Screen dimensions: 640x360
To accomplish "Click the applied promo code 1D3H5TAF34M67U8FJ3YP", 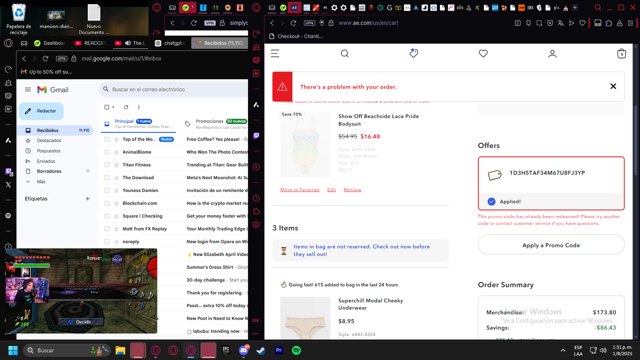I will [x=547, y=173].
